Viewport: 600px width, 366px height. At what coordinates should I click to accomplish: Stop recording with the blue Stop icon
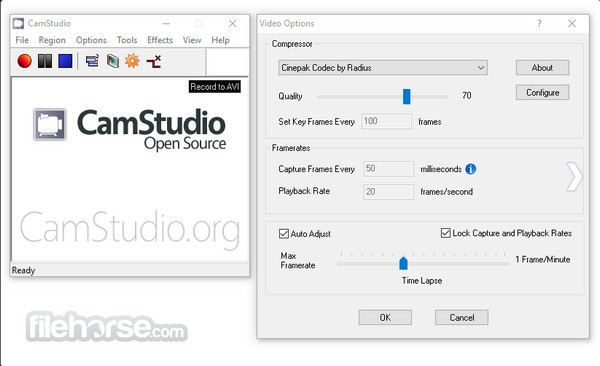coord(65,61)
